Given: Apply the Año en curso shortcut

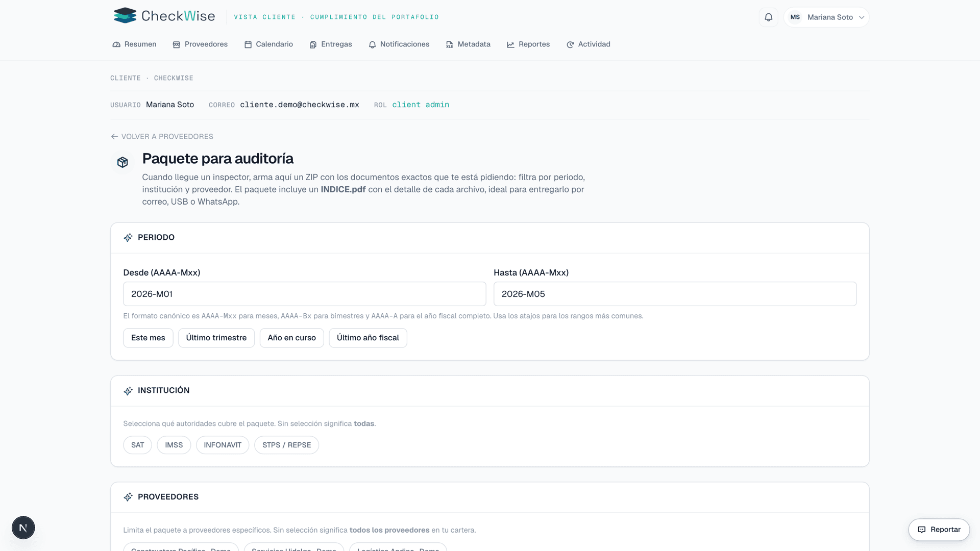Looking at the screenshot, I should pos(292,338).
